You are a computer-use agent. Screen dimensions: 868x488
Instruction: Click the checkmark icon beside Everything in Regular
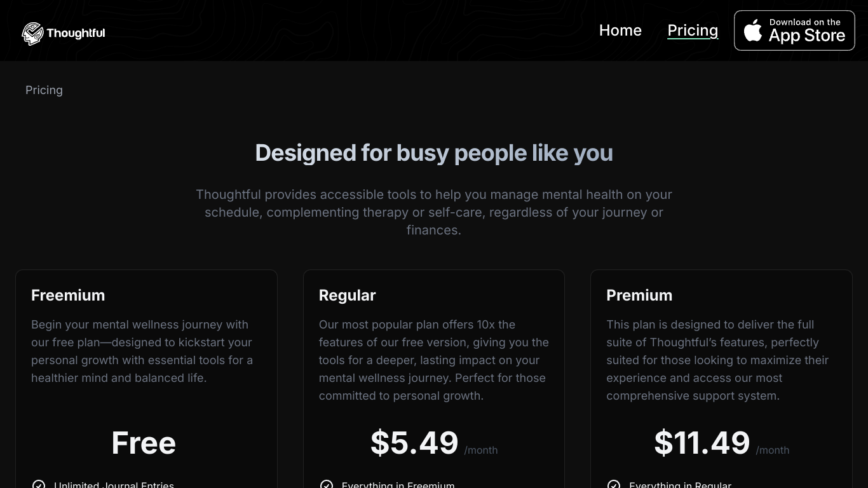tap(614, 485)
